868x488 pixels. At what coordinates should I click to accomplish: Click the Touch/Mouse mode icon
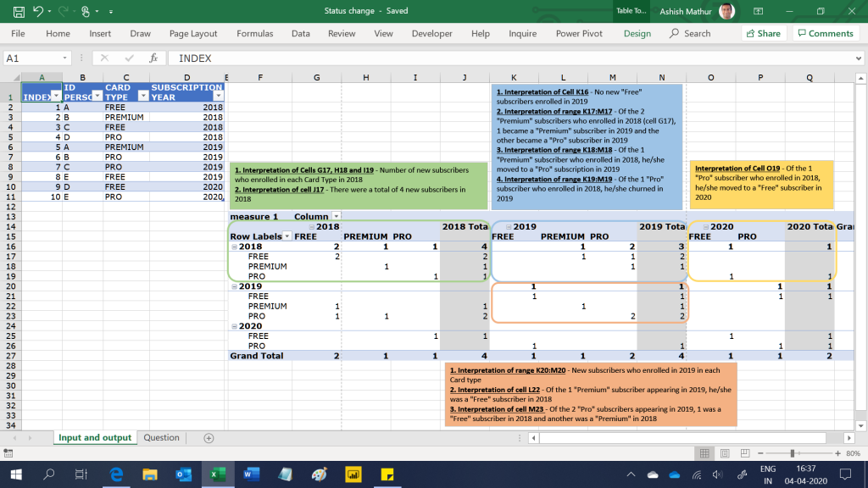click(86, 11)
